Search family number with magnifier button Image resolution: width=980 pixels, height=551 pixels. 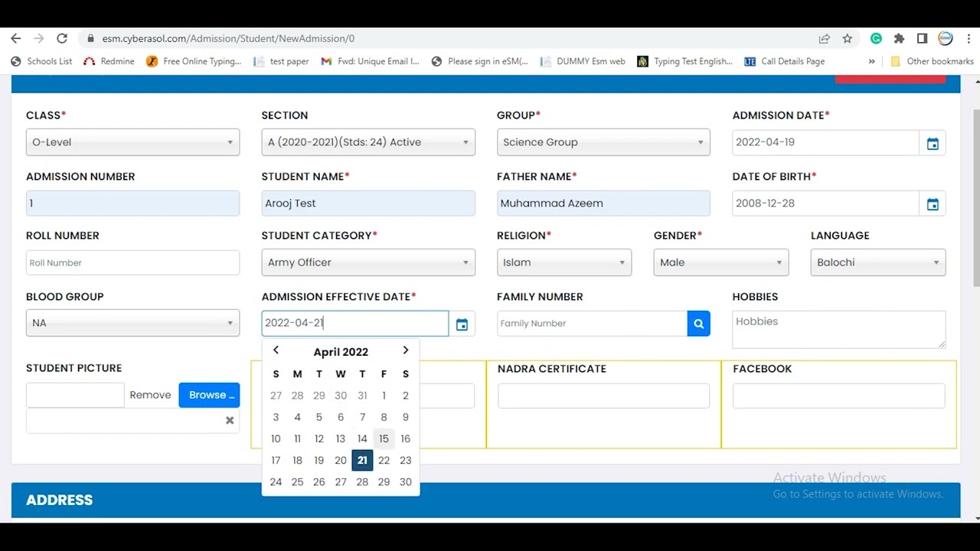click(x=698, y=324)
